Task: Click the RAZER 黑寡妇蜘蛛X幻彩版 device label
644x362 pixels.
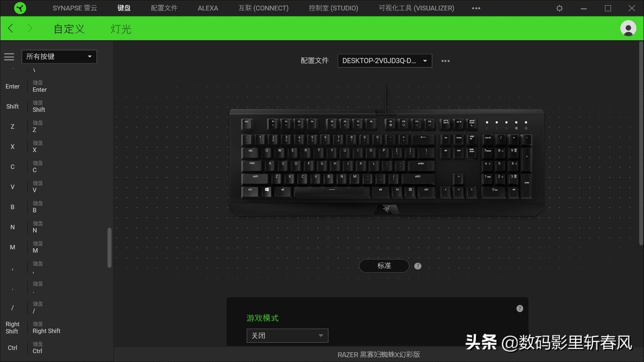Action: [379, 355]
